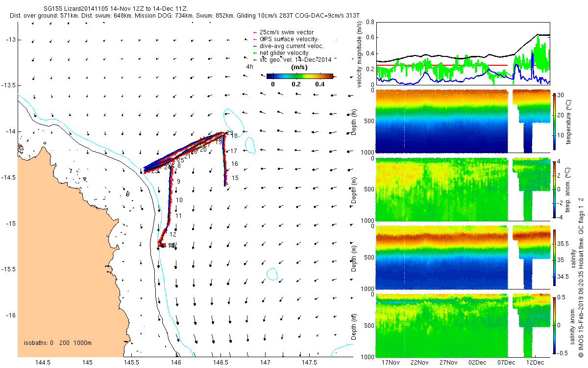Click the 'Depth (m)' label of salinity panel
588x368 pixels.
pyautogui.click(x=354, y=258)
